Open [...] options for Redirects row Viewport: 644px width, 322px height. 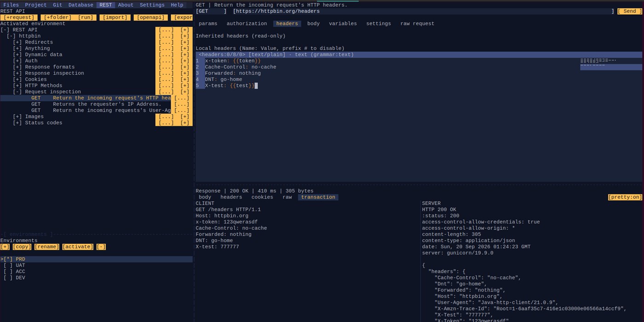tap(166, 42)
